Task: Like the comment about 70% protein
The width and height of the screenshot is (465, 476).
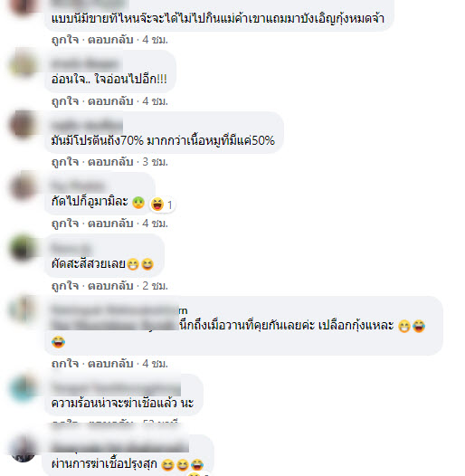Action: coord(65,162)
